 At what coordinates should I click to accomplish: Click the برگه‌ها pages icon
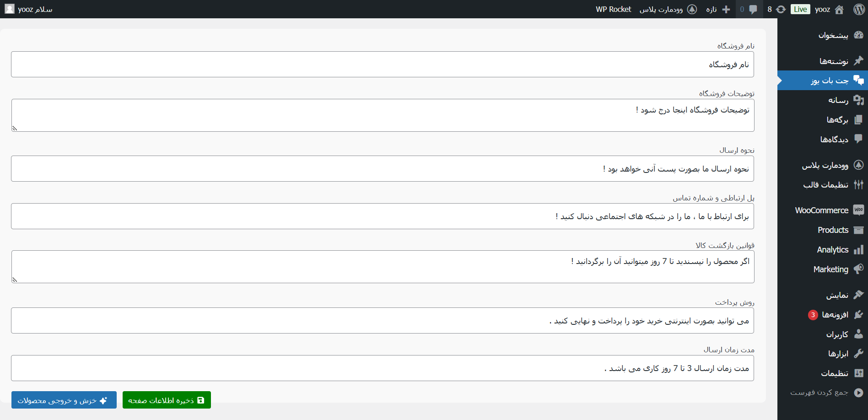point(859,119)
